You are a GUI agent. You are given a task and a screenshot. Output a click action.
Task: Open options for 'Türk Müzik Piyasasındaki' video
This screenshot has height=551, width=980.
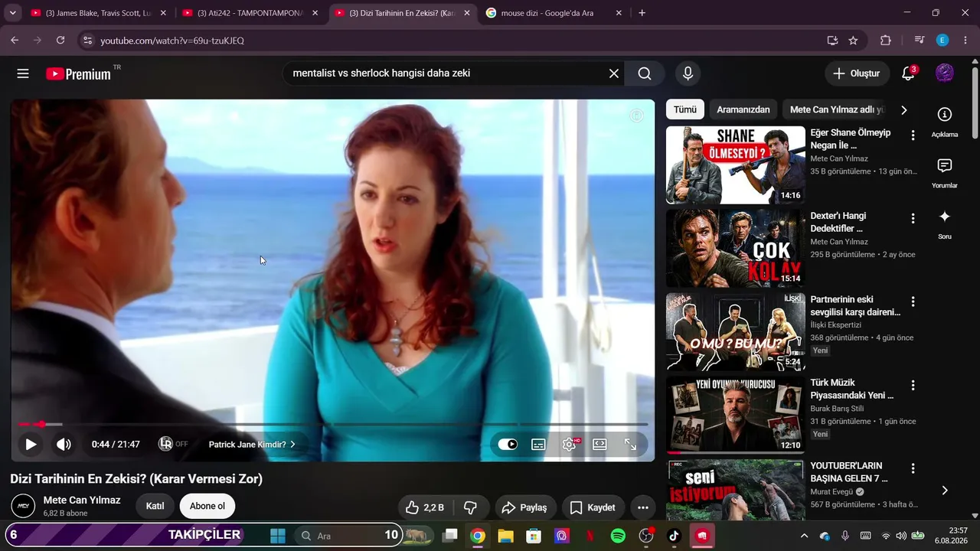[913, 386]
